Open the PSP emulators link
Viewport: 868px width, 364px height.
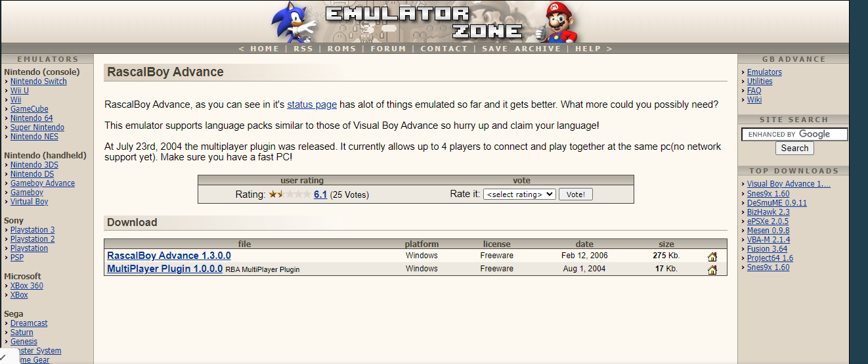pyautogui.click(x=17, y=258)
